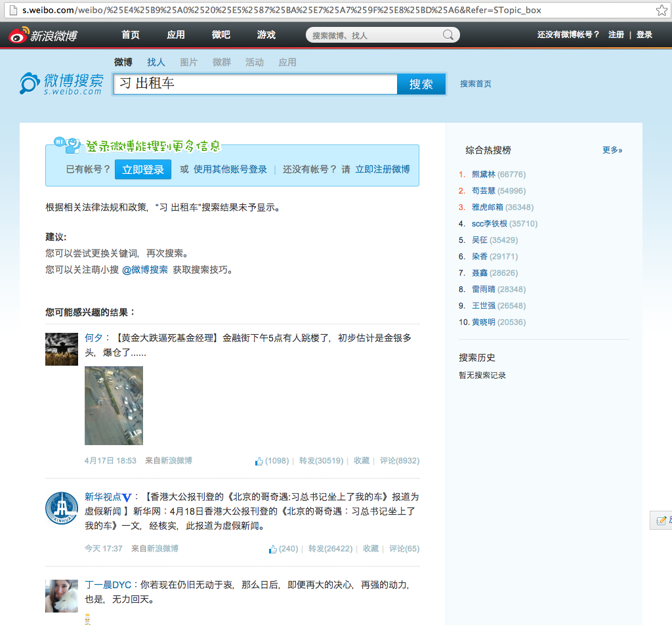Open the @微博搜索 mention link
The image size is (672, 625).
coord(145,270)
